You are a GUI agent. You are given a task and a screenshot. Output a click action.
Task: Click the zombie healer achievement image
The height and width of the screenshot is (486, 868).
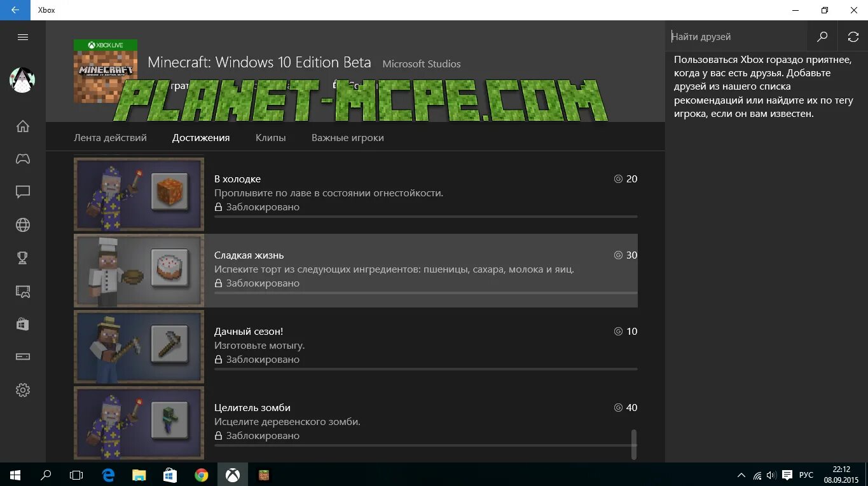tap(139, 422)
